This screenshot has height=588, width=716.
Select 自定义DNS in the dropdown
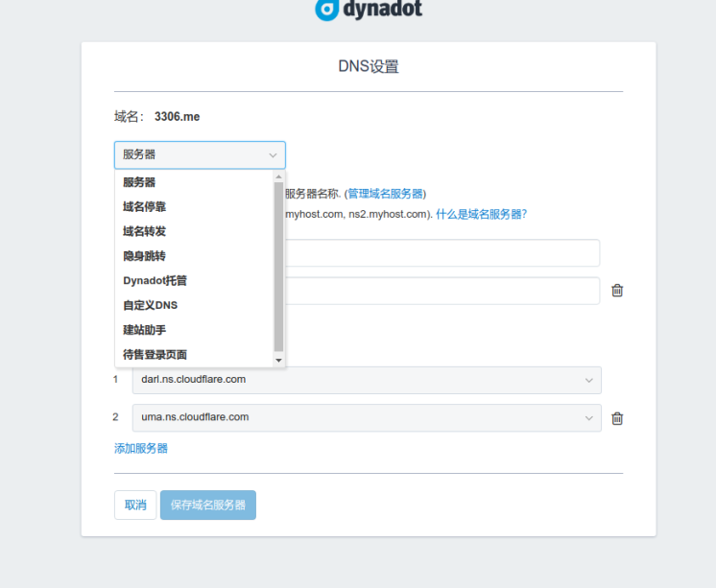(150, 305)
